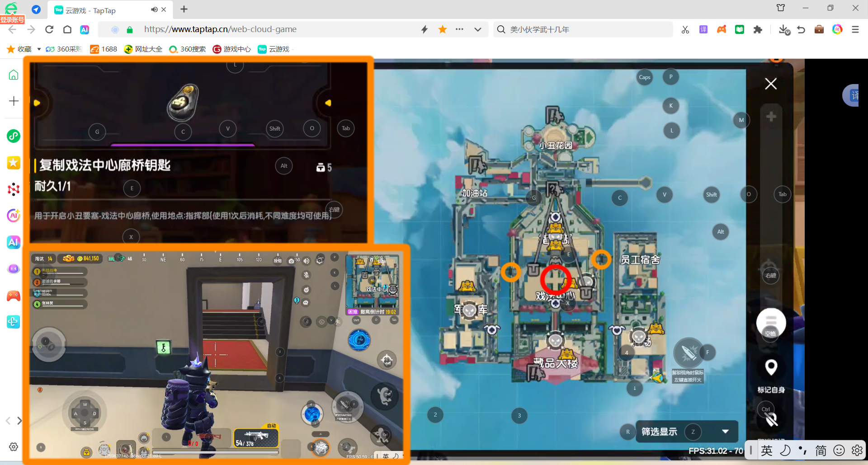Open the IME emoji smiley icon

[x=839, y=451]
